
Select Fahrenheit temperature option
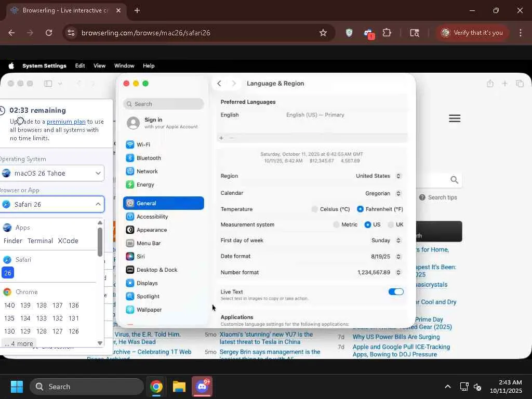pyautogui.click(x=361, y=209)
